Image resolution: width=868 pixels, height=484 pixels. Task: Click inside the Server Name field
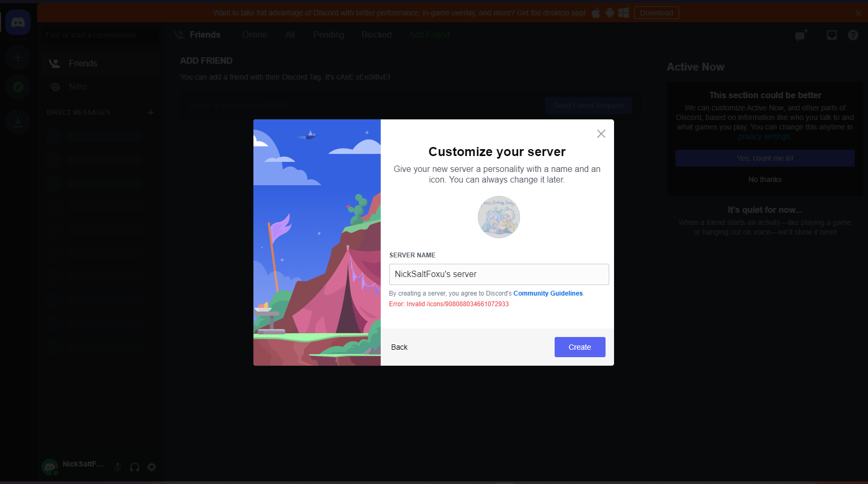click(498, 274)
